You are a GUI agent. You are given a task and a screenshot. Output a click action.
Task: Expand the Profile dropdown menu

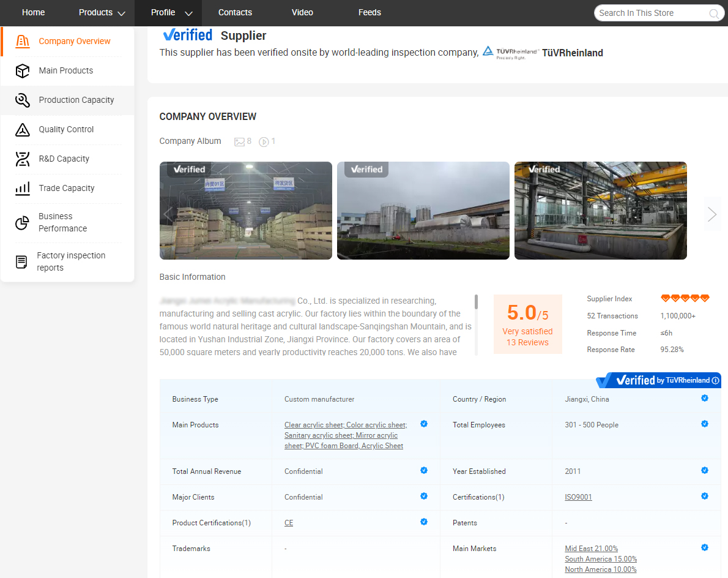click(x=188, y=13)
